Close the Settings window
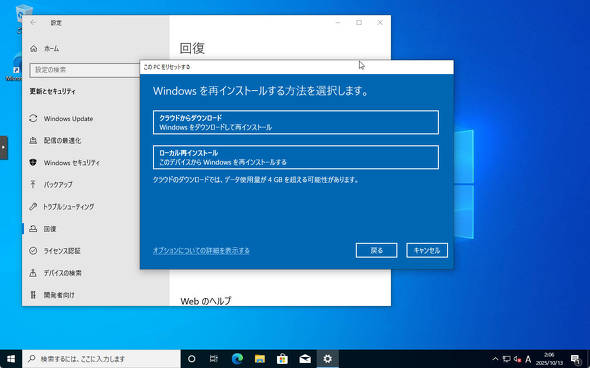The image size is (590, 368). point(380,23)
